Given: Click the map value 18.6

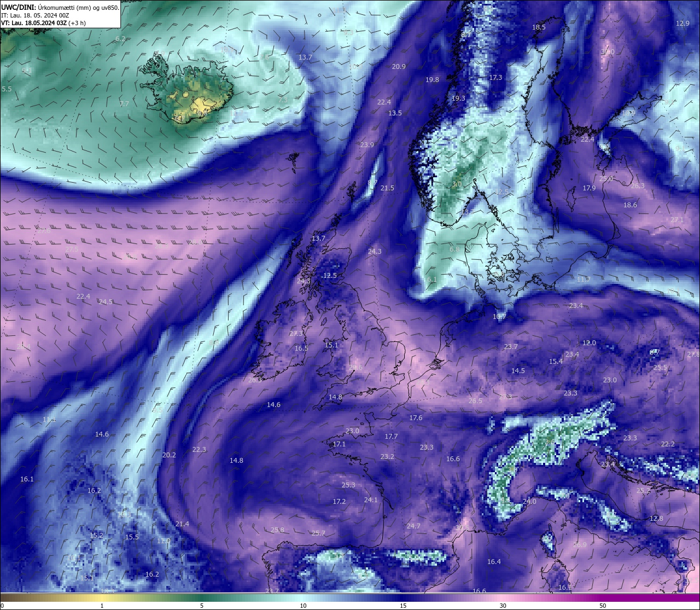Looking at the screenshot, I should [x=630, y=205].
